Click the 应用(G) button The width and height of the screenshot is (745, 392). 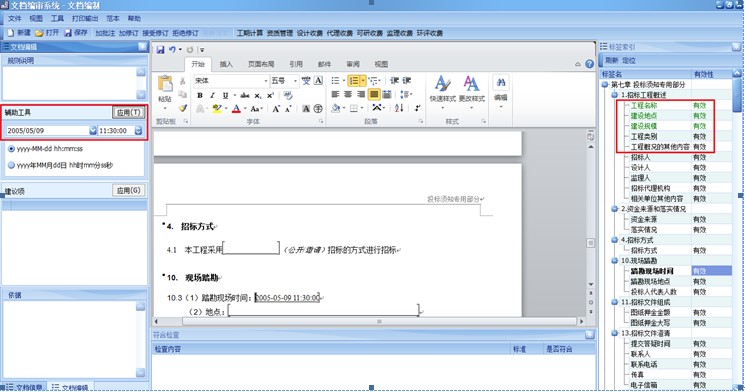pos(128,191)
